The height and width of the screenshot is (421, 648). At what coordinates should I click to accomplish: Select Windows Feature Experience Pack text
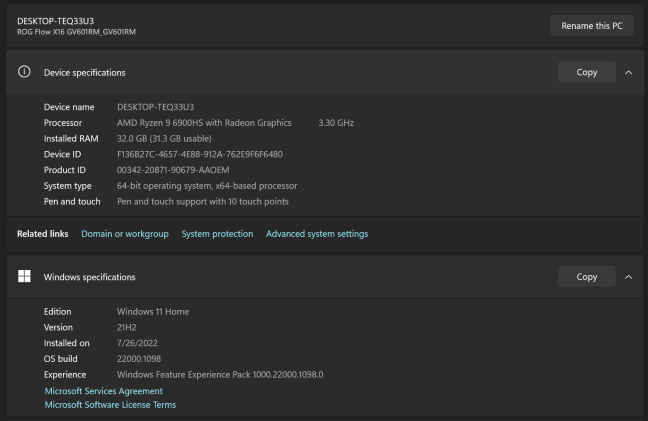220,375
